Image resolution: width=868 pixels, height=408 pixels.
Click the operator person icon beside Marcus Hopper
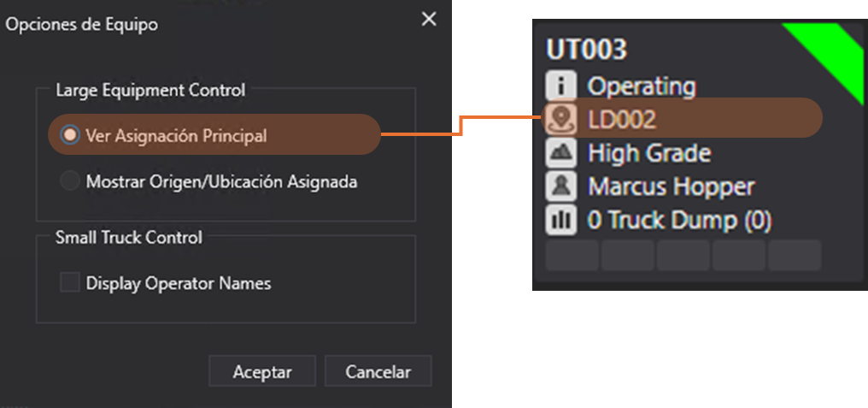[560, 186]
